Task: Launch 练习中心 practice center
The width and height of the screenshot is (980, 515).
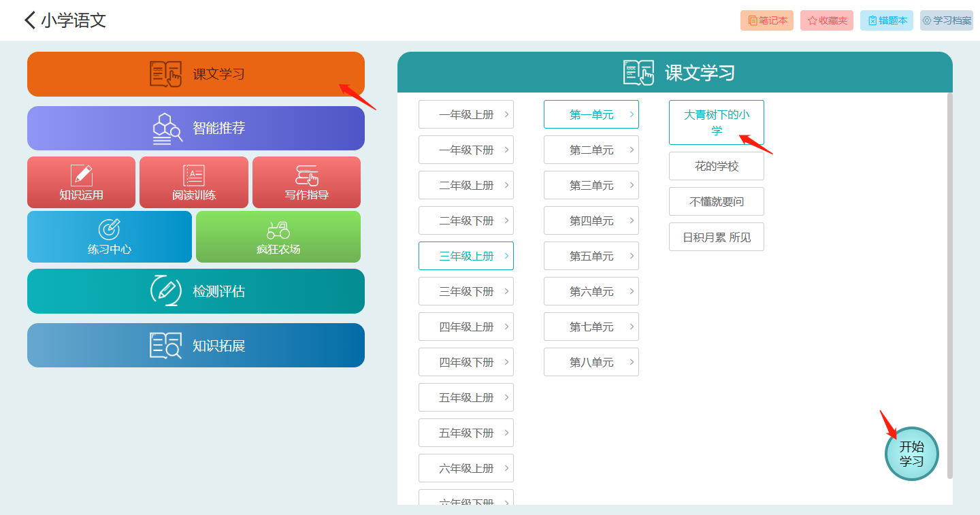Action: pyautogui.click(x=110, y=237)
